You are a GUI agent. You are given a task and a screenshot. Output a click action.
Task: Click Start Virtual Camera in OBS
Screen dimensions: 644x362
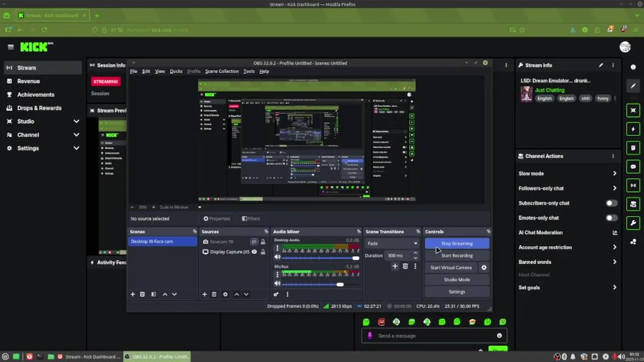451,267
